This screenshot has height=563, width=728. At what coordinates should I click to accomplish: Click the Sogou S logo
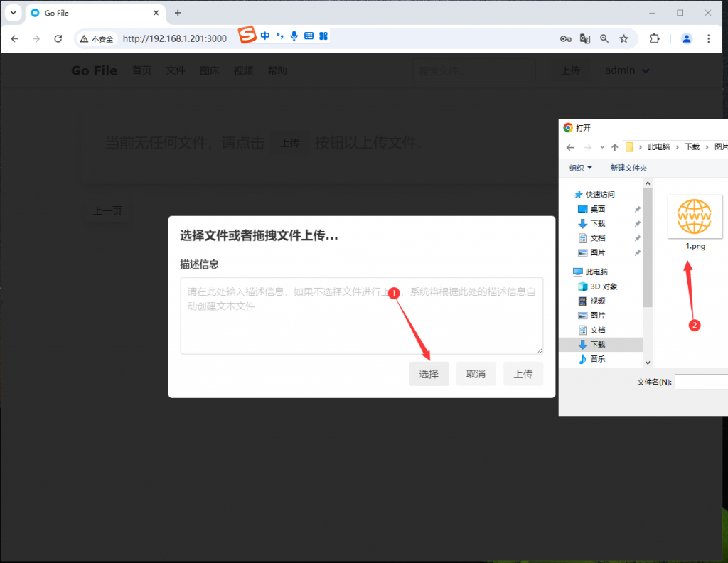(249, 38)
